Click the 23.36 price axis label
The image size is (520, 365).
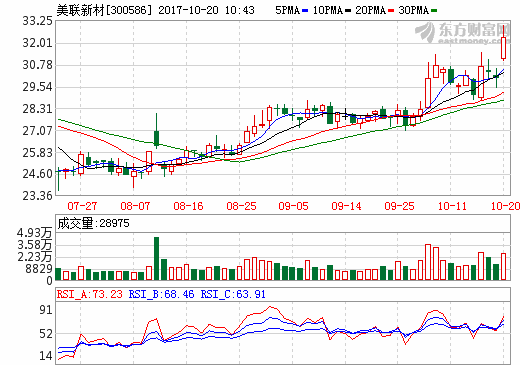(37, 196)
